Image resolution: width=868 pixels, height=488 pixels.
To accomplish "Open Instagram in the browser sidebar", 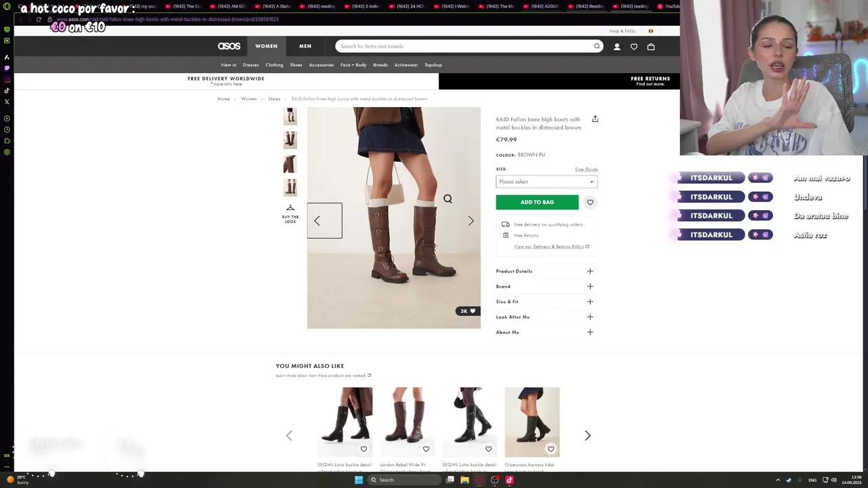I will (7, 79).
